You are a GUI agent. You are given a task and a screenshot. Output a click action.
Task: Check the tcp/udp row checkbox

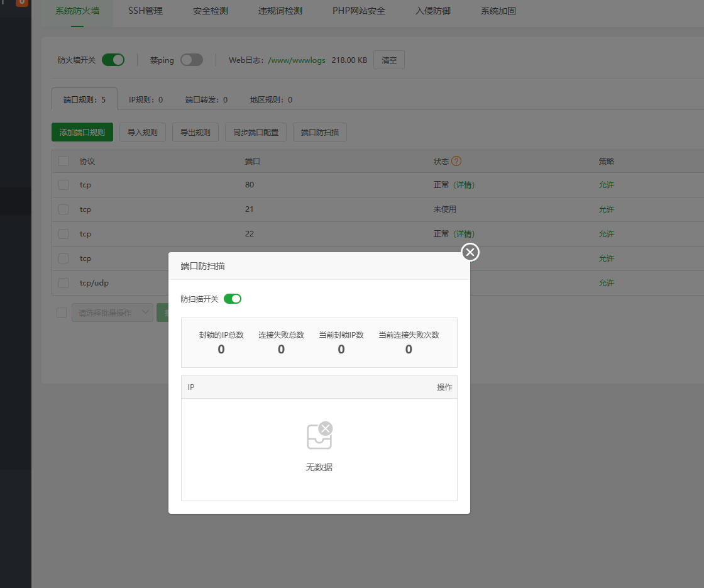(63, 283)
